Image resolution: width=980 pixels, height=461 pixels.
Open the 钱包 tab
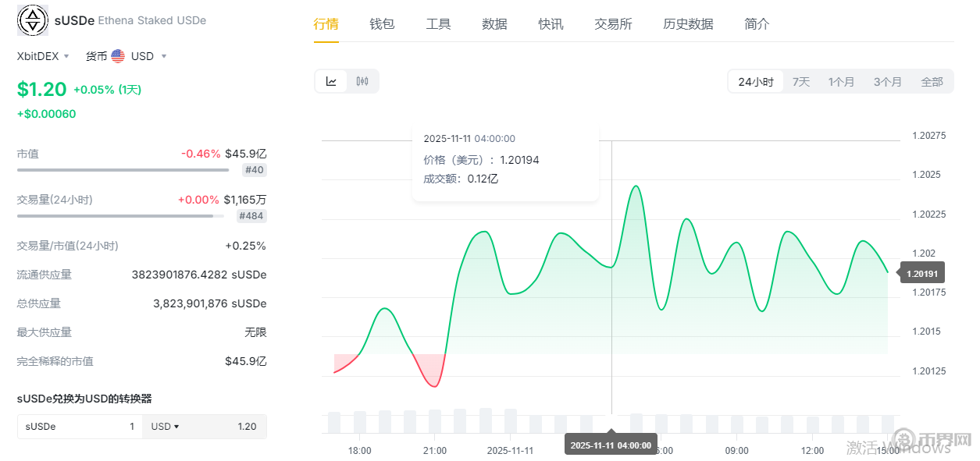tap(383, 23)
